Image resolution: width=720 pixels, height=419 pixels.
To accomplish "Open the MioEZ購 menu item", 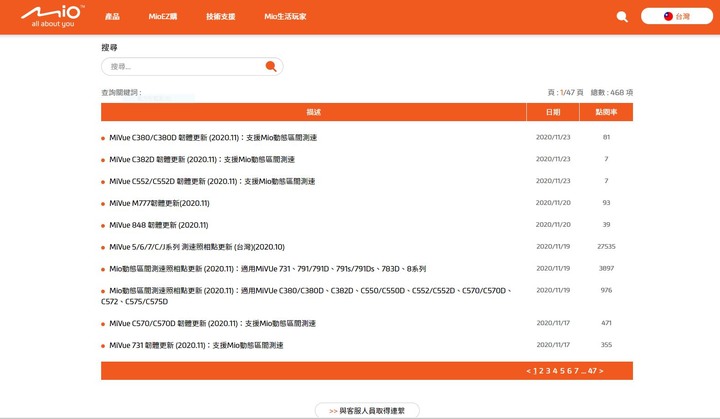I will pos(163,17).
